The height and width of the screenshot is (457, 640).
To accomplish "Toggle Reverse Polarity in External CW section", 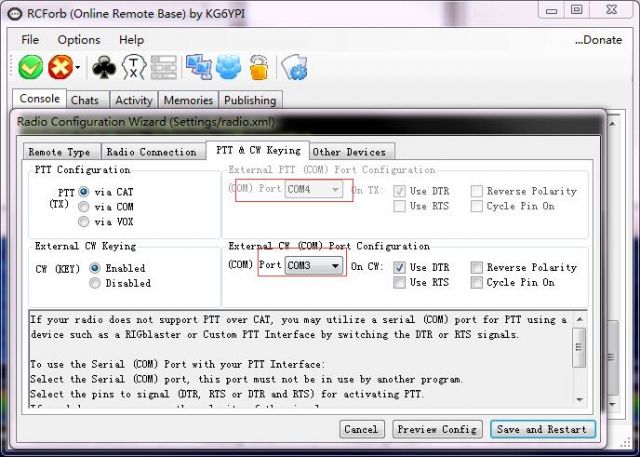I will 476,267.
